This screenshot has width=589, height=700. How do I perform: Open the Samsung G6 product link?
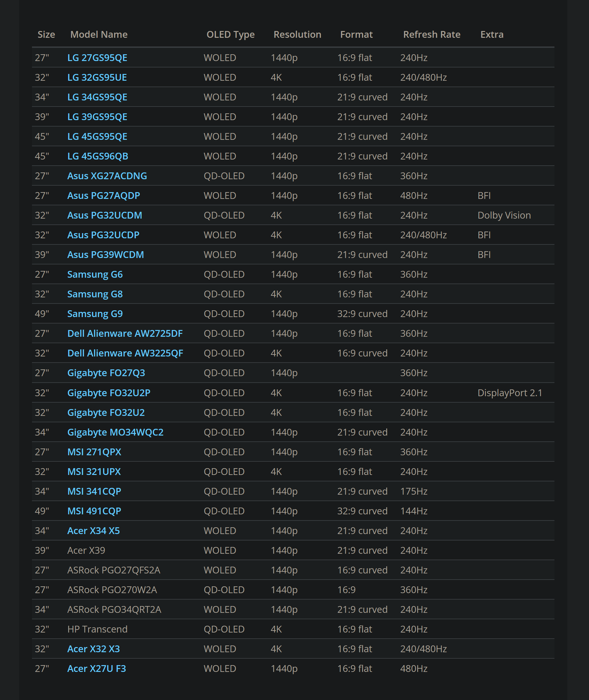pos(95,274)
